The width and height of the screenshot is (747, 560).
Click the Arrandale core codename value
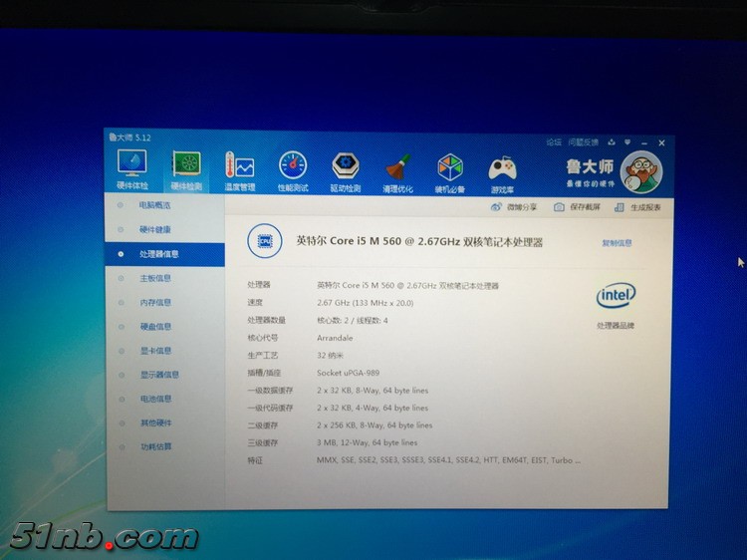(335, 338)
